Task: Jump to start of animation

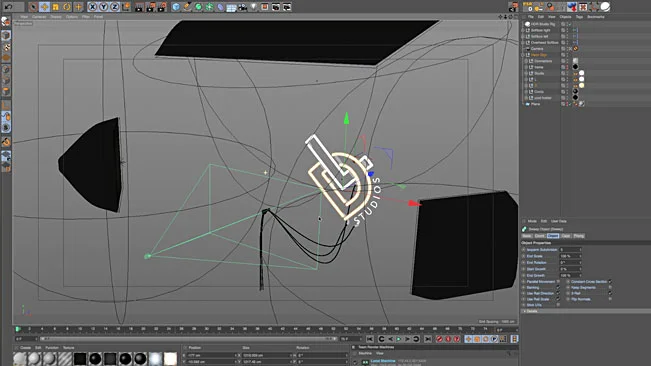Action: tap(370, 339)
